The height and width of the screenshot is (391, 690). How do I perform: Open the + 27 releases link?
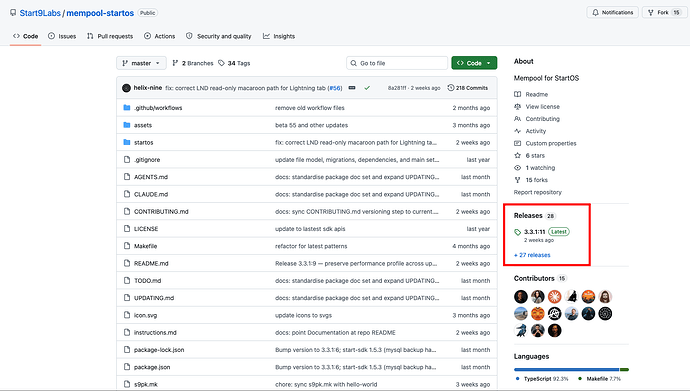click(x=532, y=255)
